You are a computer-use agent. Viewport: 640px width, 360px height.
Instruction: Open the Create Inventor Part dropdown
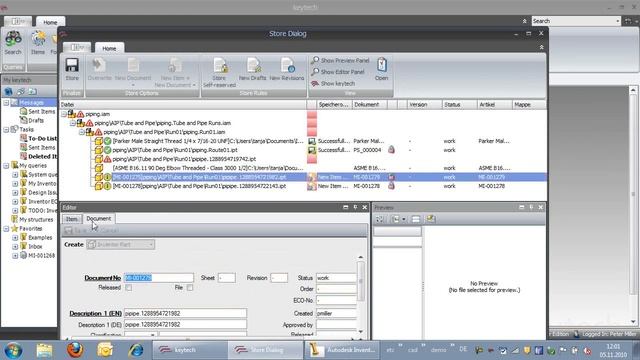click(151, 244)
